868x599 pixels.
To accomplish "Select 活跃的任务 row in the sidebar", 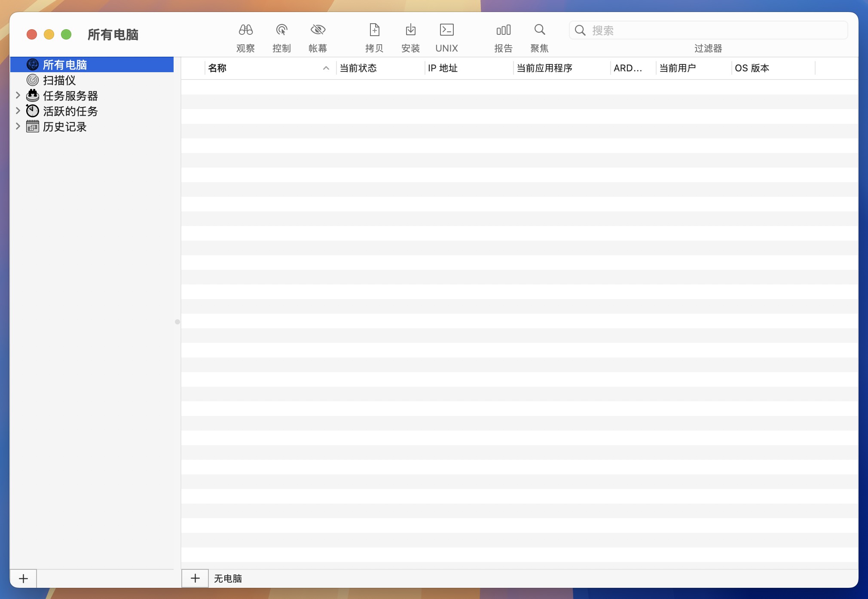I will [92, 111].
